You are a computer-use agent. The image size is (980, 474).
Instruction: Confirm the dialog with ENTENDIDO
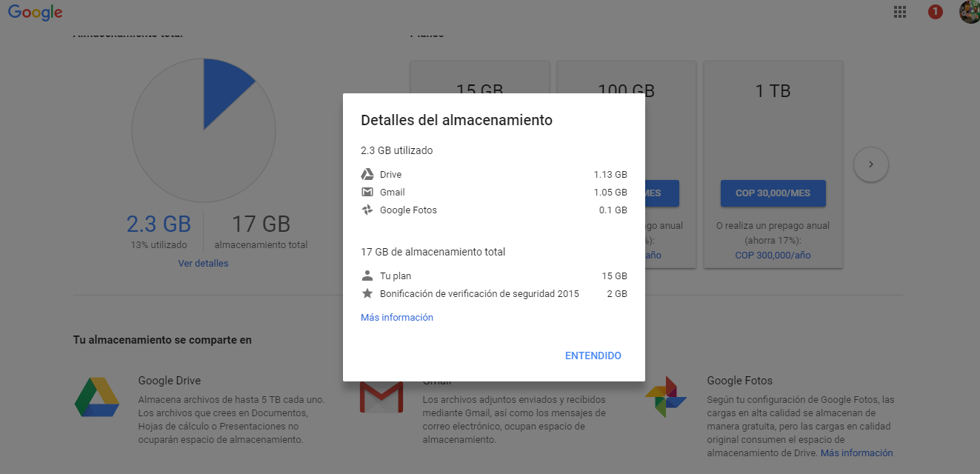(593, 355)
